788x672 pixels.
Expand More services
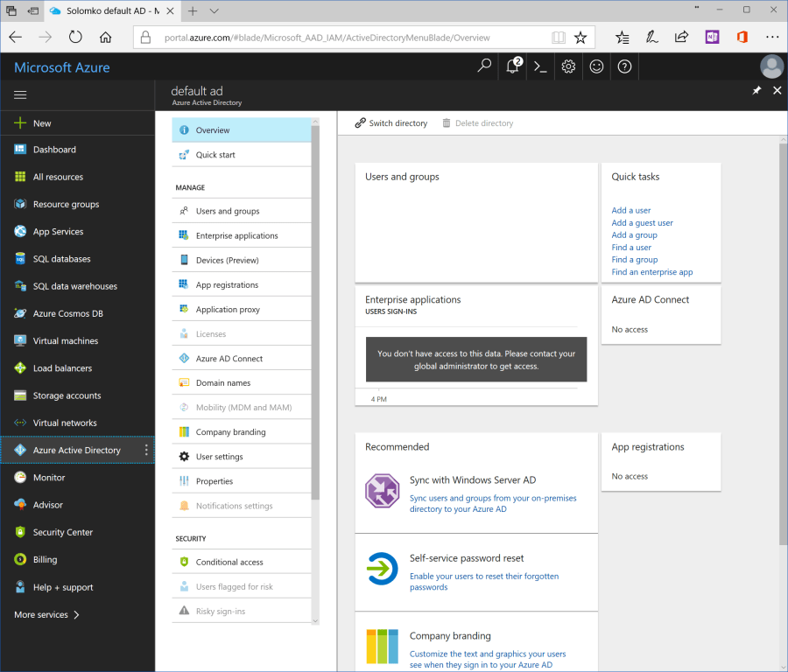click(x=46, y=614)
